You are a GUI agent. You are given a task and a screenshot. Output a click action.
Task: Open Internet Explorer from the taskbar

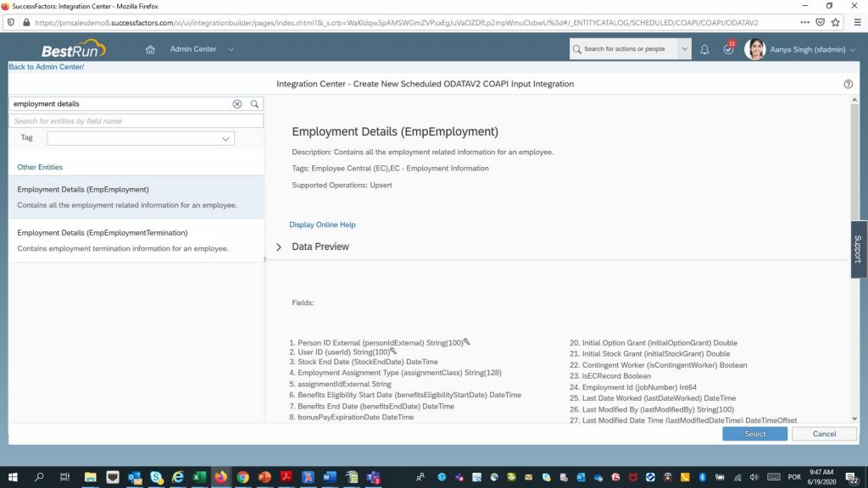[x=178, y=477]
